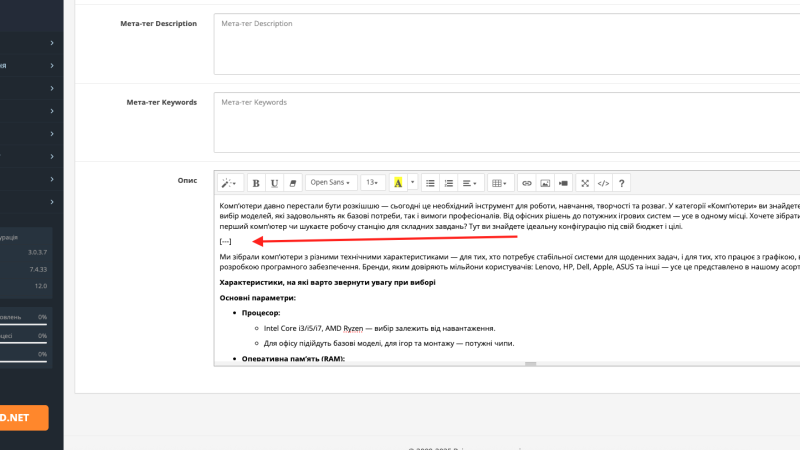The width and height of the screenshot is (800, 450).
Task: Click into the Мета-тег Description field
Action: pos(507,44)
